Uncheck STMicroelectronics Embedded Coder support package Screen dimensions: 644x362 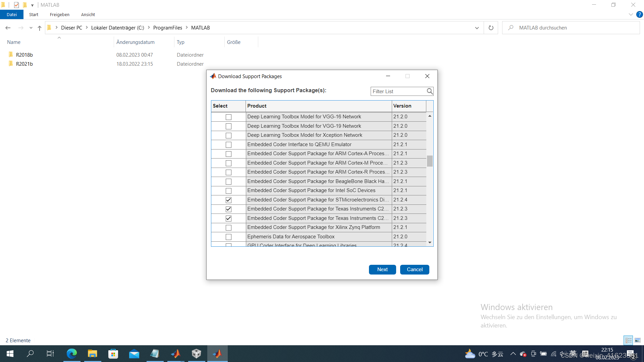click(x=228, y=200)
